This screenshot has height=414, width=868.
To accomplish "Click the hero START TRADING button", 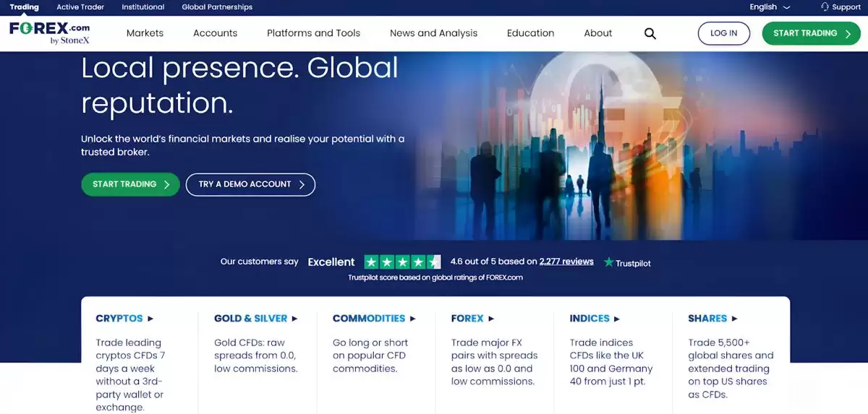I will 130,184.
